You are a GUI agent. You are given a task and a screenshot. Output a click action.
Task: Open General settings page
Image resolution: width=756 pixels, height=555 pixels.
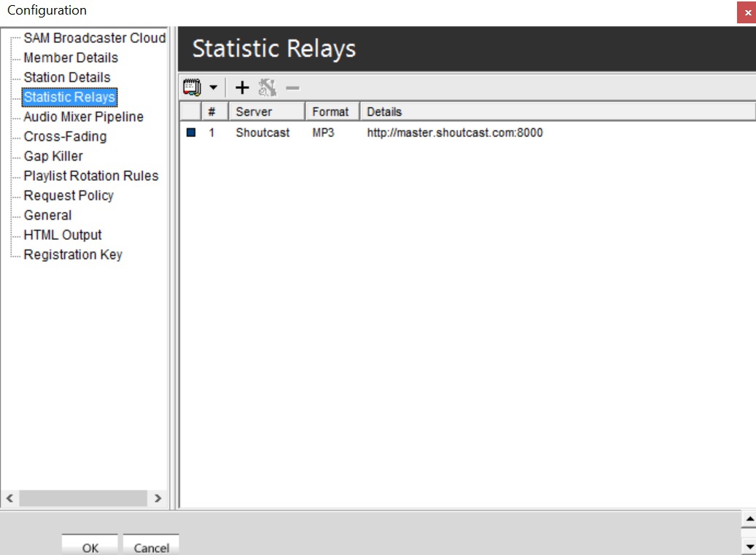[47, 215]
